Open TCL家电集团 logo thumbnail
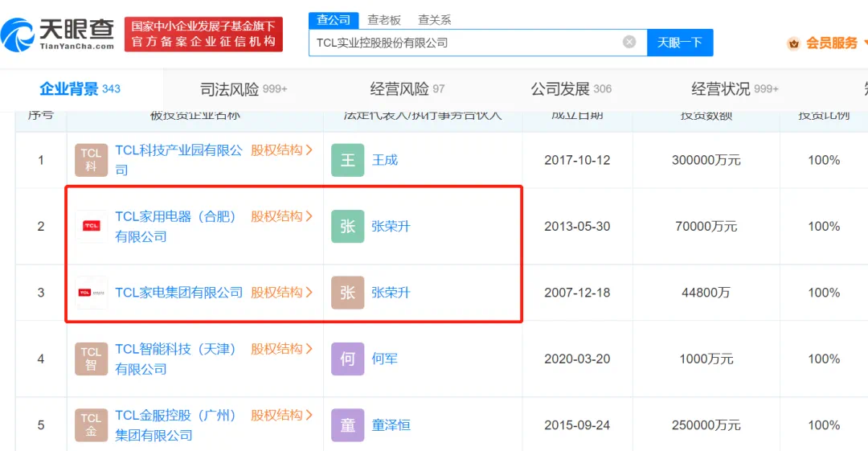Viewport: 868px width, 451px height. click(92, 293)
